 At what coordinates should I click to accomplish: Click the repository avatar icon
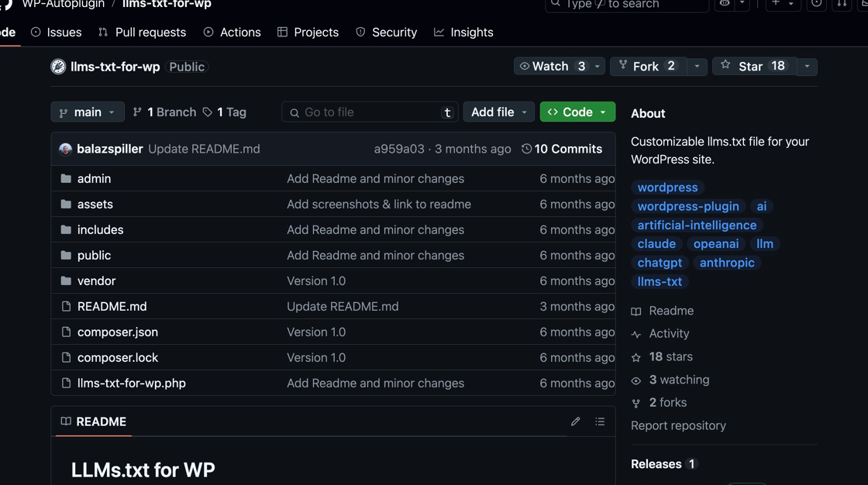(58, 67)
